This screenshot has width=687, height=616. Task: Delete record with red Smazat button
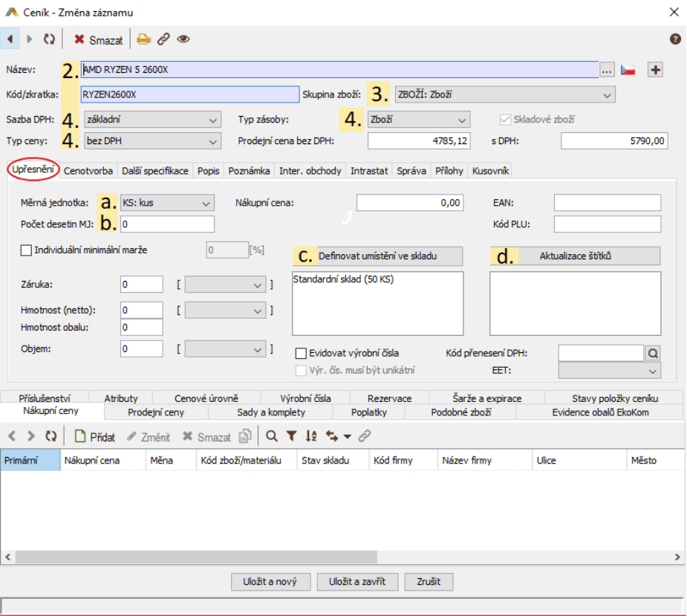tap(99, 40)
